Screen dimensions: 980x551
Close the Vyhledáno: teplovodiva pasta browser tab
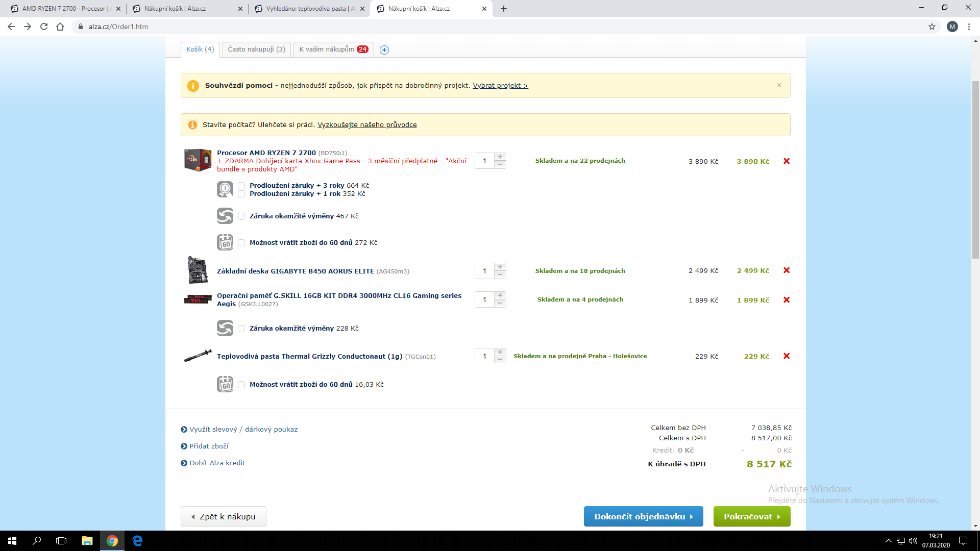click(x=362, y=9)
